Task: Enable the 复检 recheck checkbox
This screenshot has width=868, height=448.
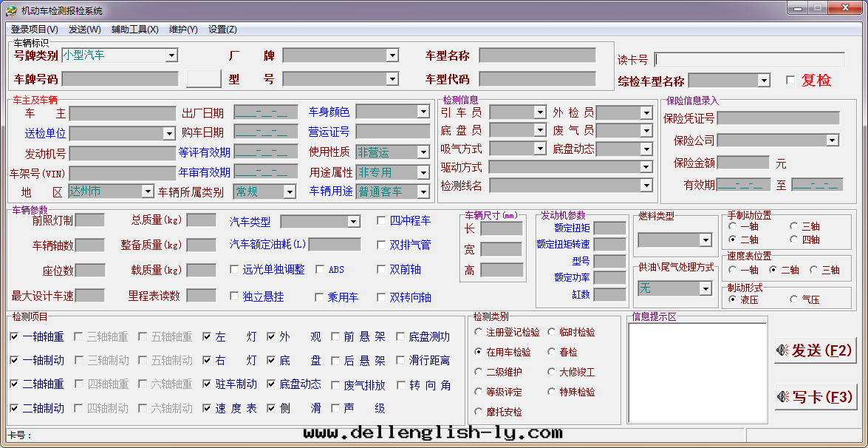Action: pos(790,81)
